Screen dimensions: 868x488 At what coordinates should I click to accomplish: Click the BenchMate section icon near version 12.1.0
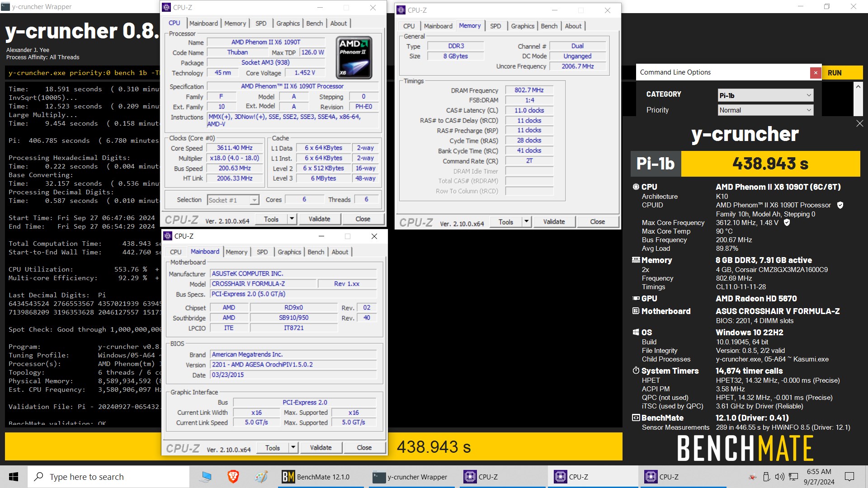(636, 418)
